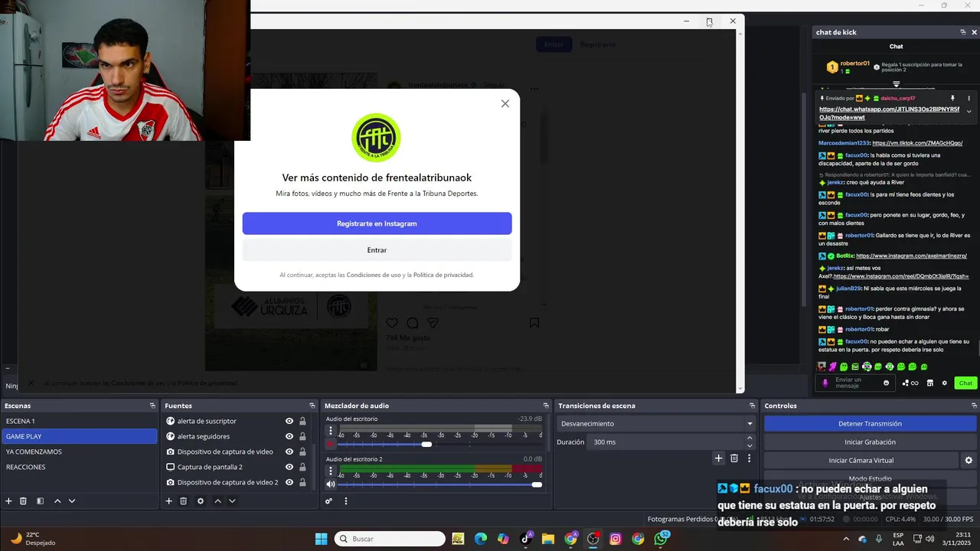This screenshot has width=980, height=551.
Task: Select YA COMENZAMOS scene
Action: coord(80,452)
